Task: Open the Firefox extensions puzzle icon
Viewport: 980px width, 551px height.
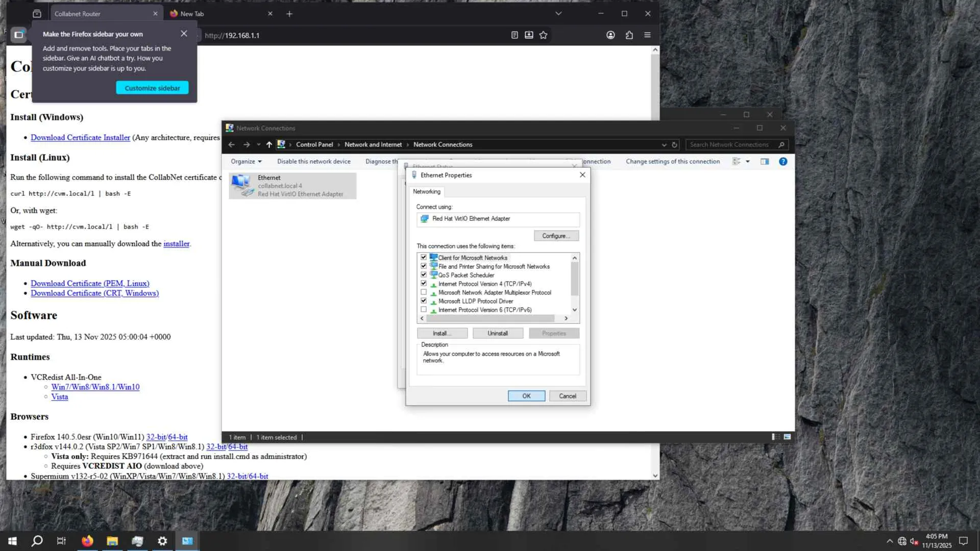Action: pos(629,35)
